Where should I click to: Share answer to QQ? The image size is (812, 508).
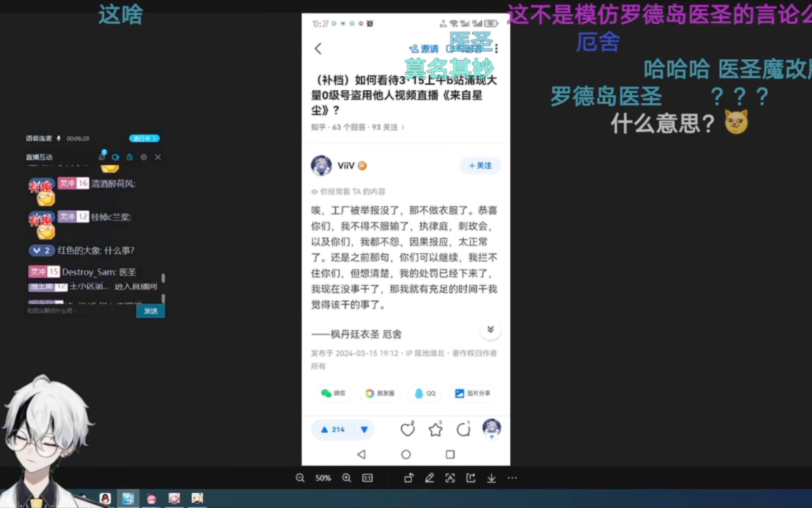pyautogui.click(x=425, y=393)
